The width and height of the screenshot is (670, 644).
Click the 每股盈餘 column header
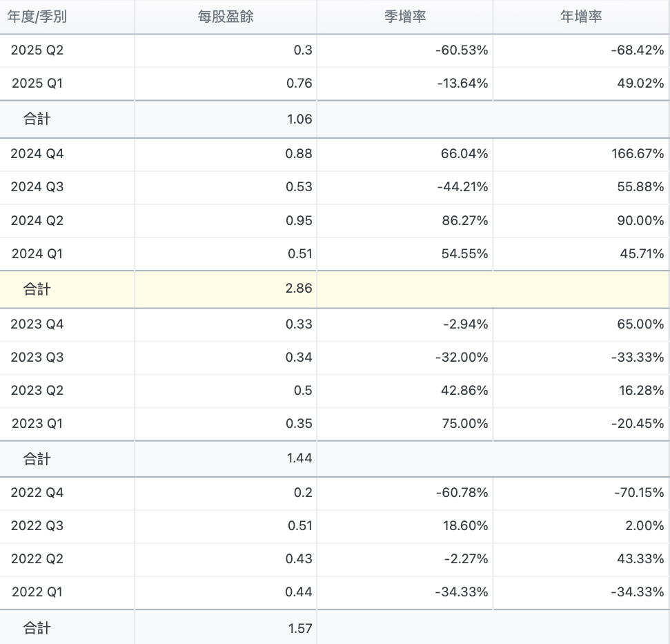[x=226, y=17]
